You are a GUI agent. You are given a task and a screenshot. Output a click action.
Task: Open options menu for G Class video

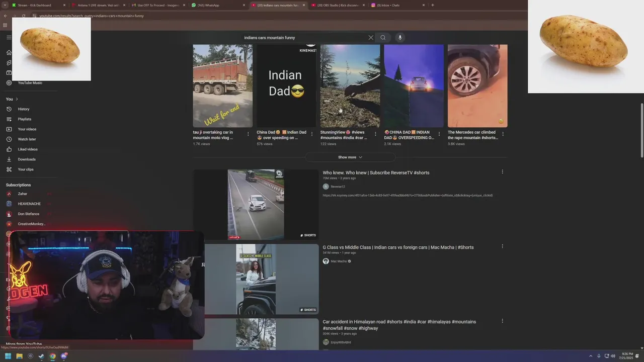pos(502,246)
